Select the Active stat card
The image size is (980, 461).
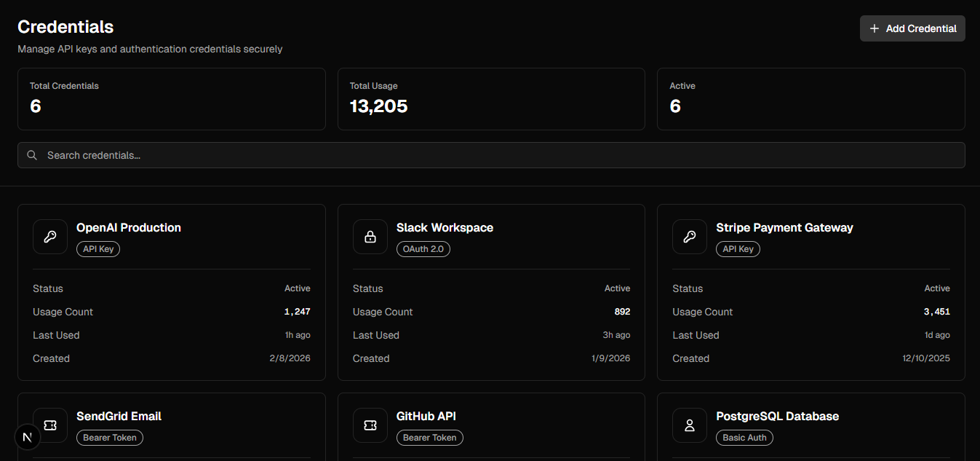pyautogui.click(x=811, y=99)
